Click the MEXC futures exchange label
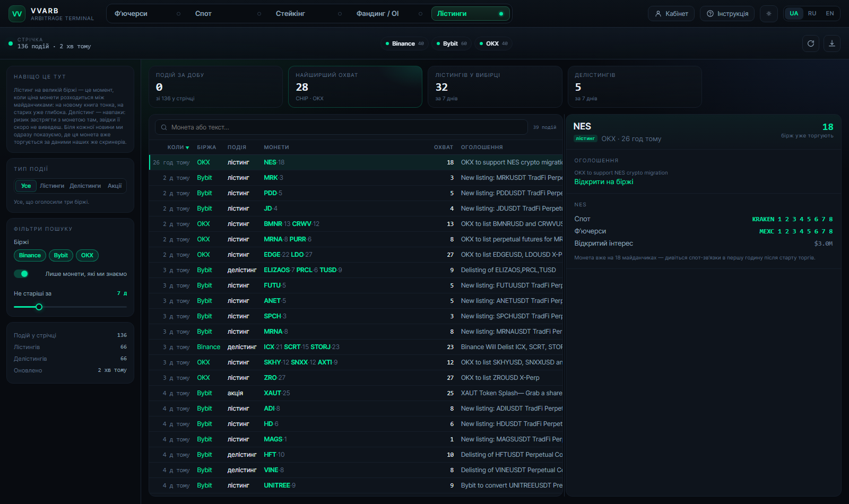The height and width of the screenshot is (504, 849). (767, 231)
